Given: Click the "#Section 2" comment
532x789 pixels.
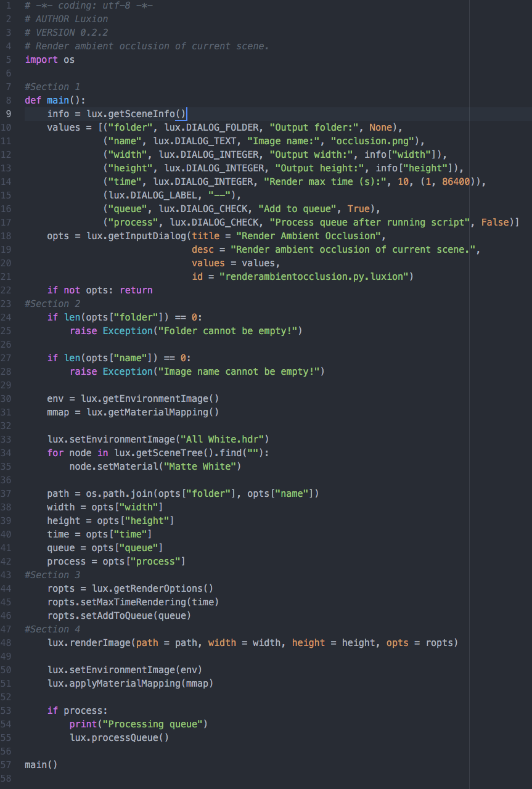Looking at the screenshot, I should click(52, 303).
